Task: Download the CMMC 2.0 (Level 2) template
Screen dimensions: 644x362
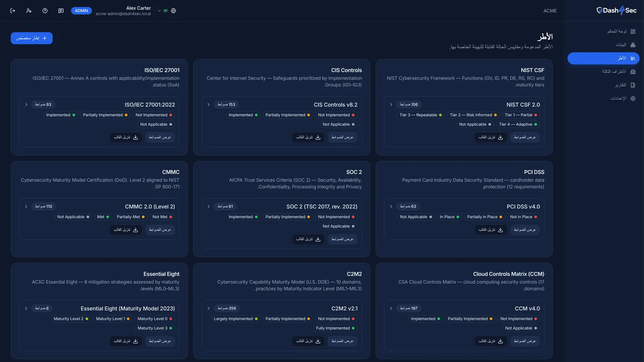Action: click(126, 230)
